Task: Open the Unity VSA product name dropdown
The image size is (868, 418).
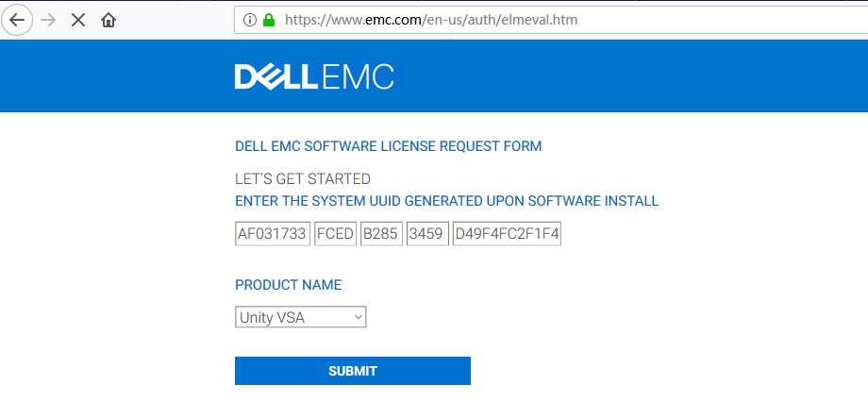Action: (x=301, y=317)
